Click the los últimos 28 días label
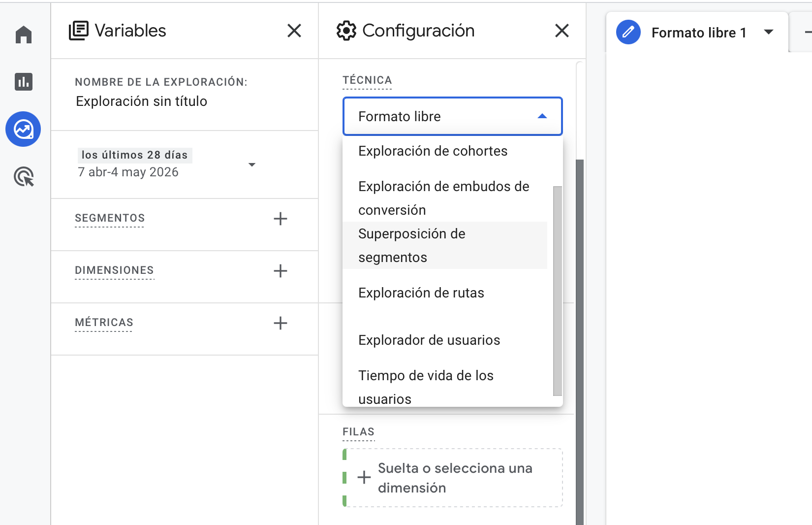The image size is (812, 525). coord(135,155)
